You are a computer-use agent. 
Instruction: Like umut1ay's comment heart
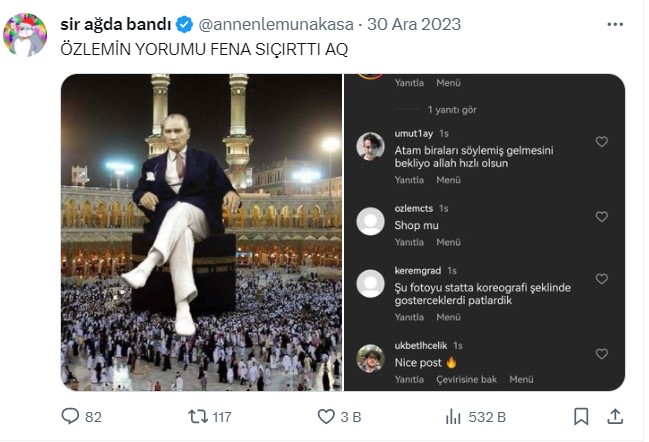(x=601, y=142)
